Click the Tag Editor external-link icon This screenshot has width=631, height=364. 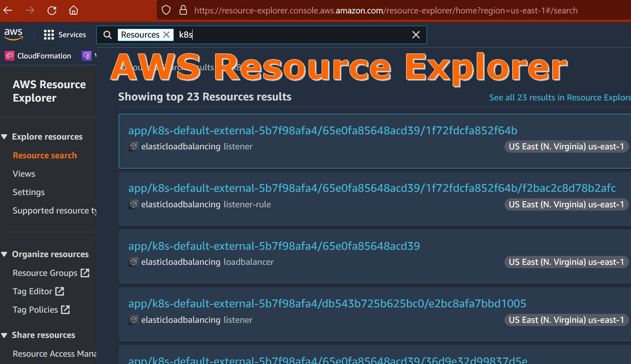[60, 291]
